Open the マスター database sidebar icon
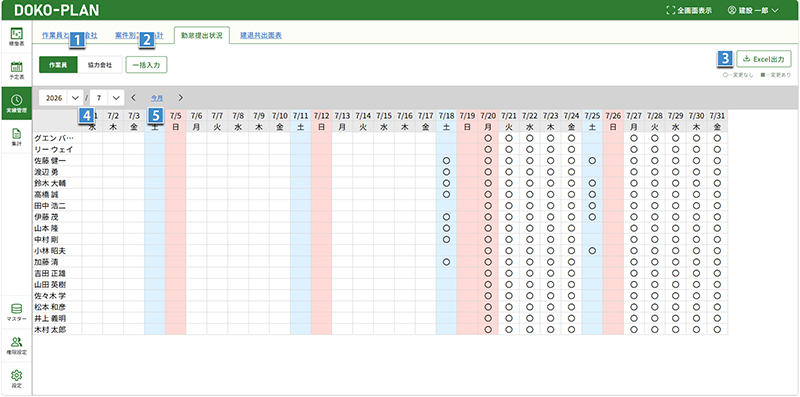This screenshot has width=800, height=397. [x=16, y=311]
